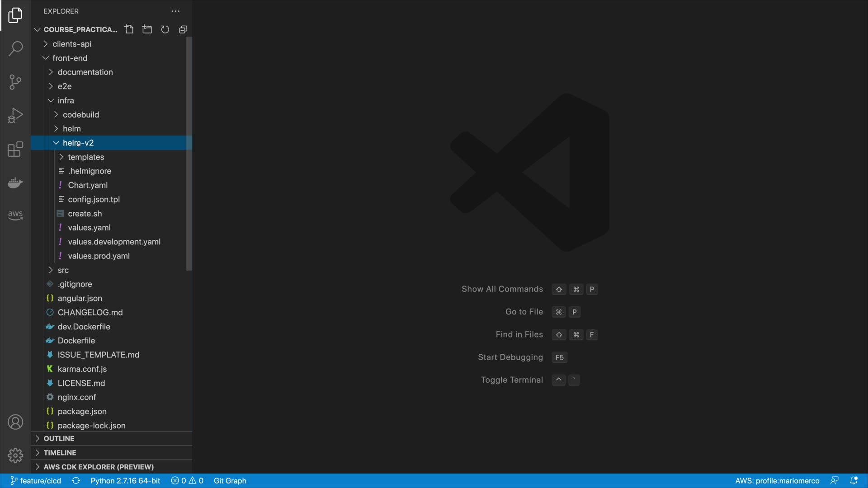Collapse all folders in Explorer
This screenshot has height=488, width=868.
(x=183, y=29)
